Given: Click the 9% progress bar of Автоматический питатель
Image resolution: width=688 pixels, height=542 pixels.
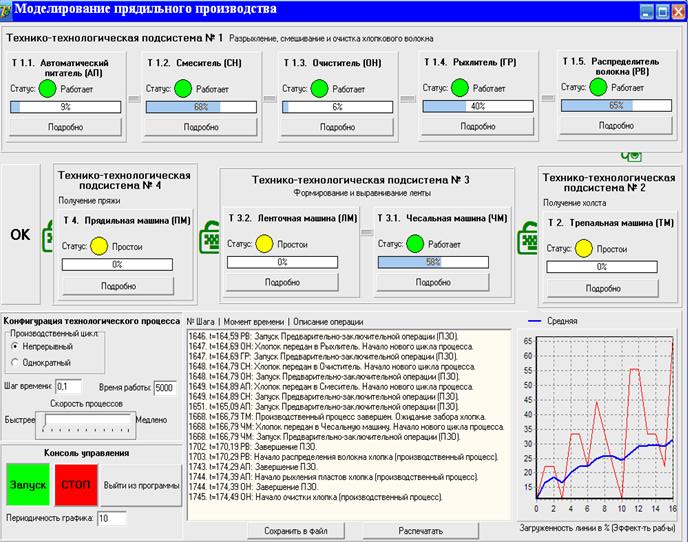Looking at the screenshot, I should click(65, 107).
